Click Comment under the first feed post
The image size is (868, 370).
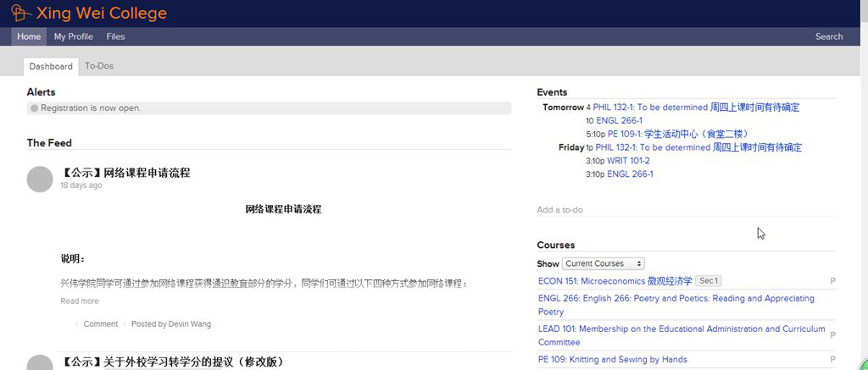[x=100, y=323]
